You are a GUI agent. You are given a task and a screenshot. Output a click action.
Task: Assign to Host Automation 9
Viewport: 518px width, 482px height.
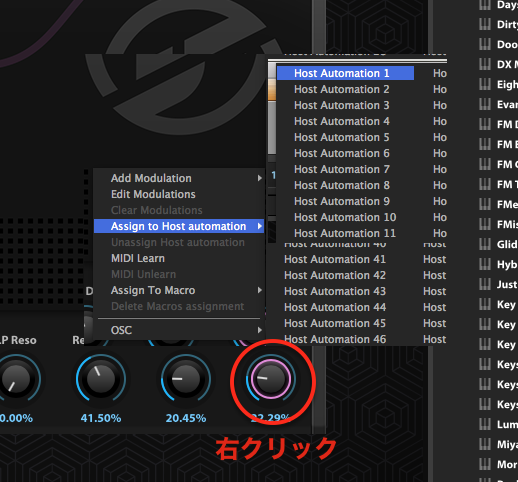tap(342, 201)
